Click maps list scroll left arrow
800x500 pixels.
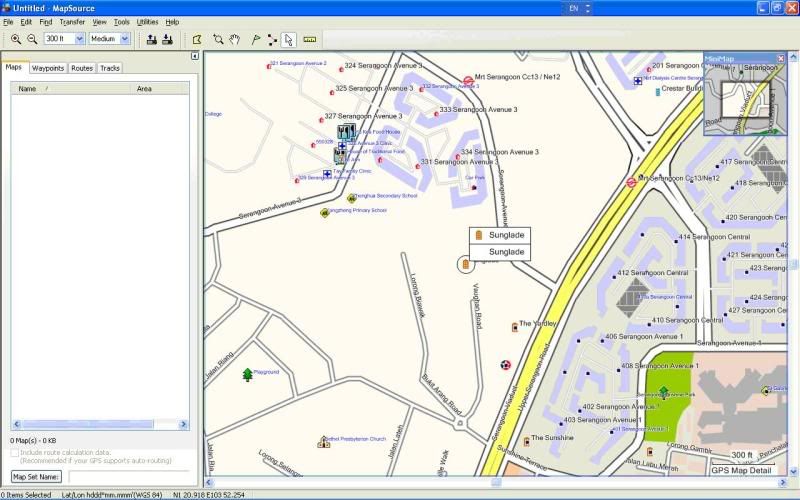pos(16,424)
